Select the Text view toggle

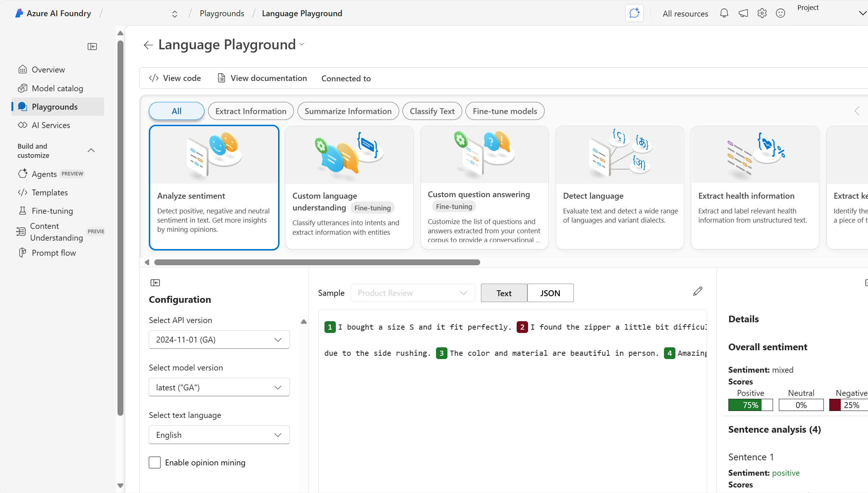pos(503,293)
